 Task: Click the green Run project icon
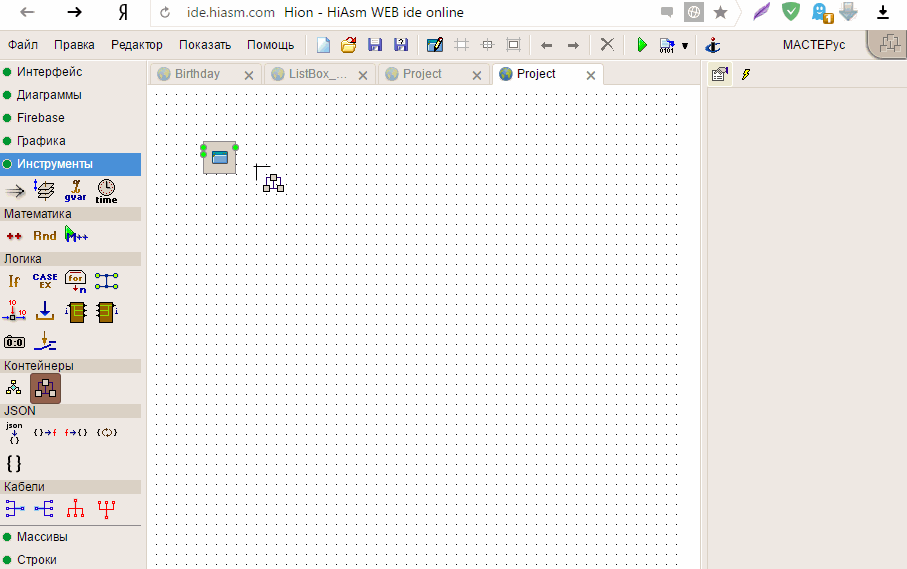click(x=642, y=45)
